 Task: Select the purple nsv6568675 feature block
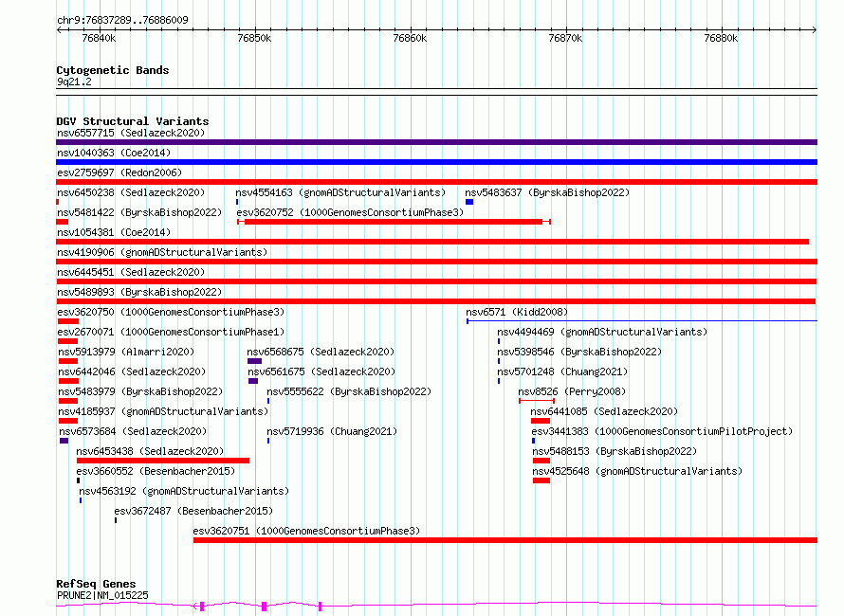(254, 361)
